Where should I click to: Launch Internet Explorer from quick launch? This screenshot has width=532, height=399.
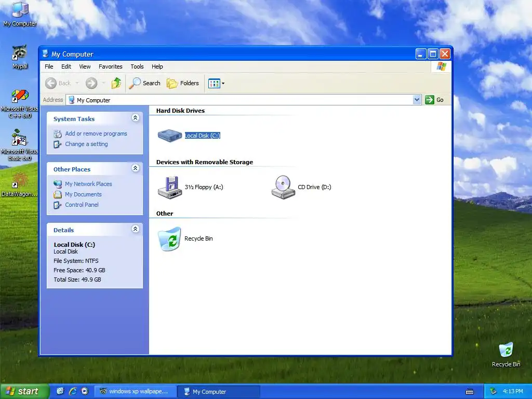pyautogui.click(x=73, y=391)
